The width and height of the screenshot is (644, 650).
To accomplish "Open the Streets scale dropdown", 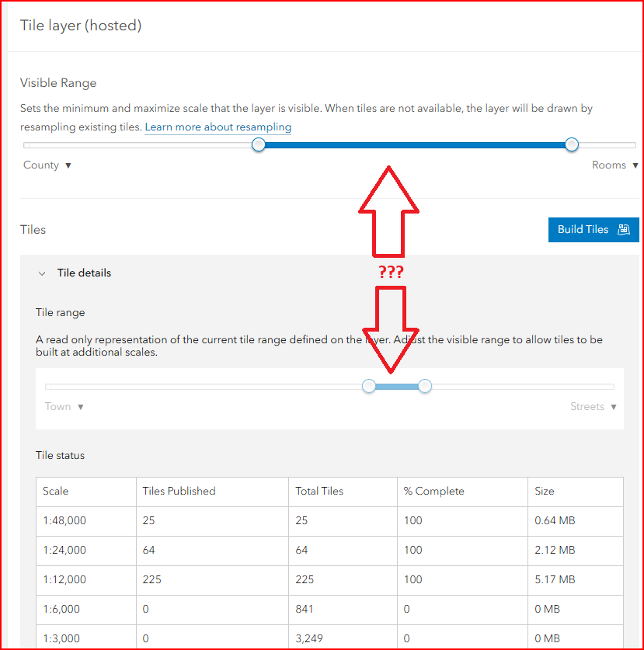I will click(593, 406).
